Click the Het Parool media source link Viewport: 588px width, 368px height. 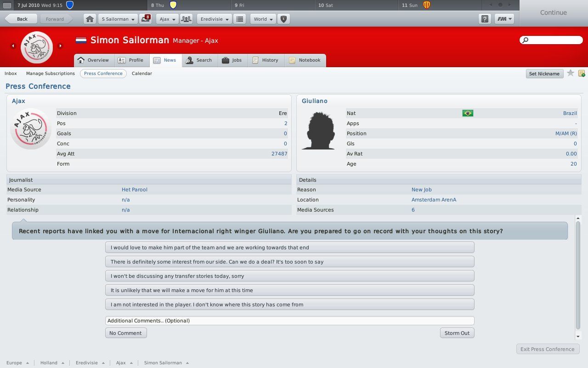135,190
